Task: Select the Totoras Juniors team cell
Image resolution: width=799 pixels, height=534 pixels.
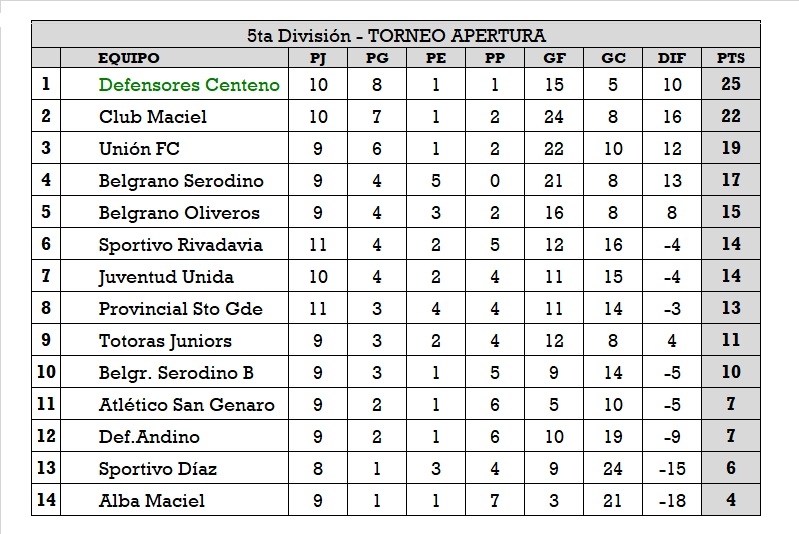Action: [165, 340]
